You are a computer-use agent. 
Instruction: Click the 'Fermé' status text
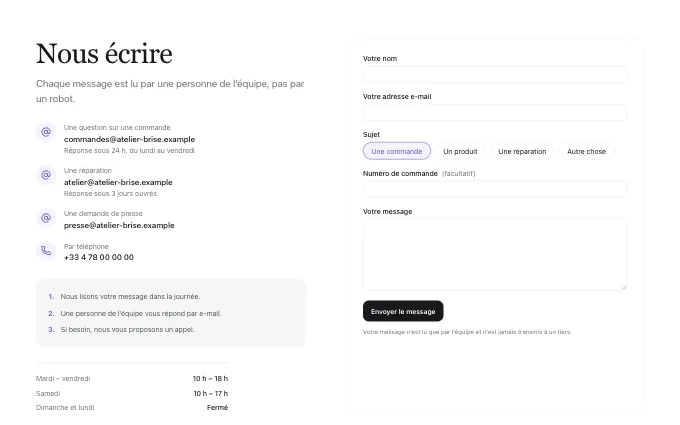[x=217, y=407]
